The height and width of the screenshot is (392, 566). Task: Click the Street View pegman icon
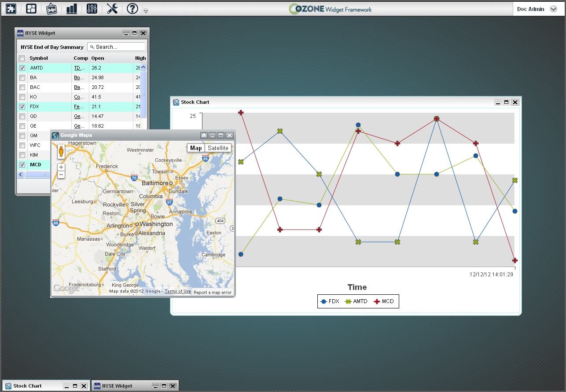(61, 152)
